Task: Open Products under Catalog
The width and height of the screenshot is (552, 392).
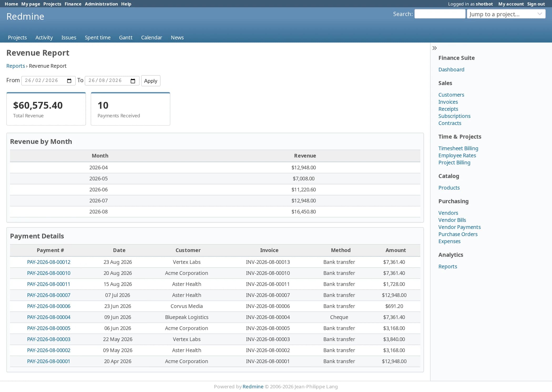Action: 449,188
